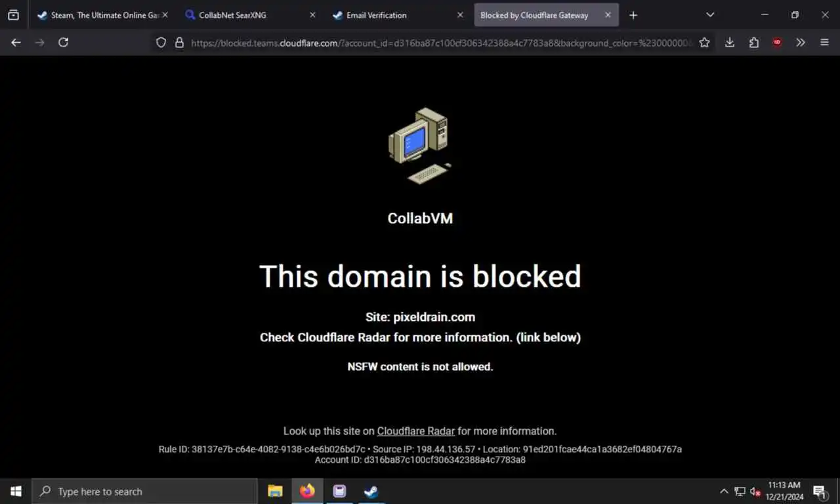The width and height of the screenshot is (840, 504).
Task: Go back to previous page
Action: tap(16, 42)
